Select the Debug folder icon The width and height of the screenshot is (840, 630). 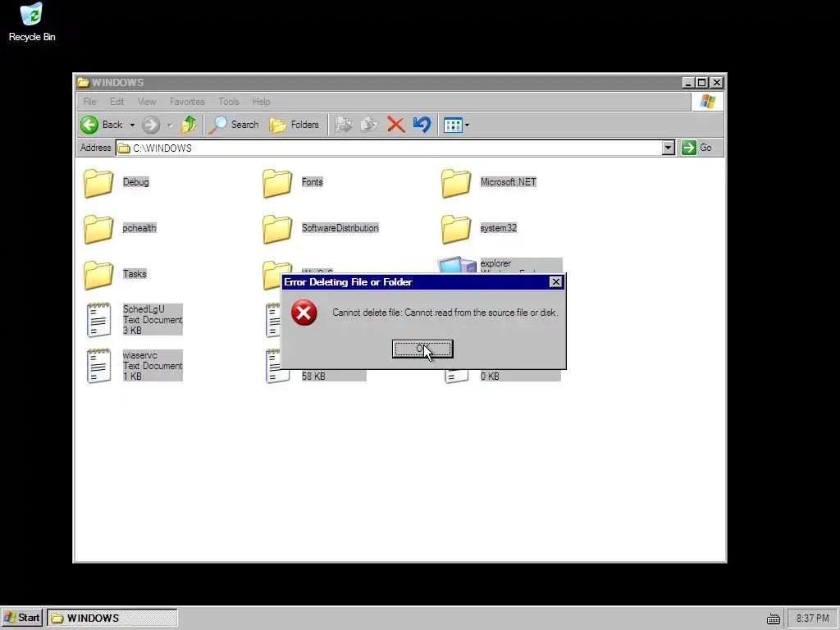pyautogui.click(x=98, y=183)
